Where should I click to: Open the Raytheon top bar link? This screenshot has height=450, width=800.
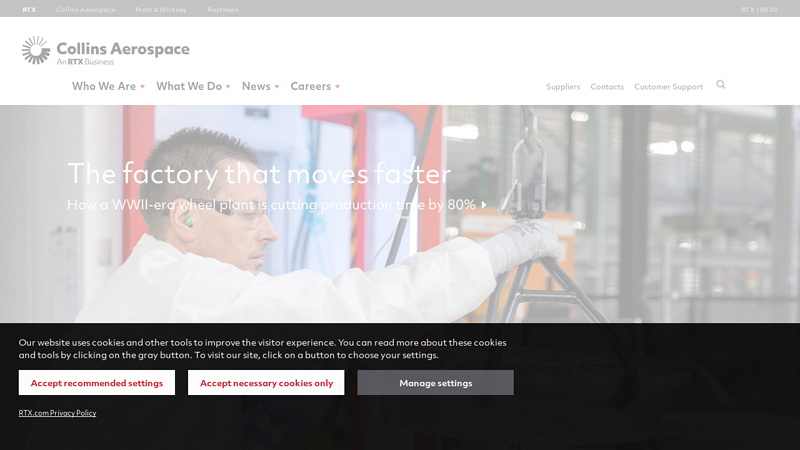pyautogui.click(x=223, y=10)
